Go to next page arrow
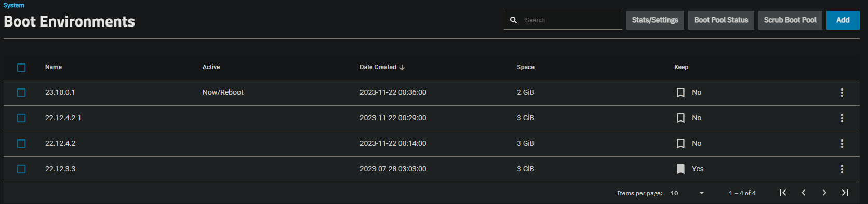The width and height of the screenshot is (868, 204). (824, 193)
